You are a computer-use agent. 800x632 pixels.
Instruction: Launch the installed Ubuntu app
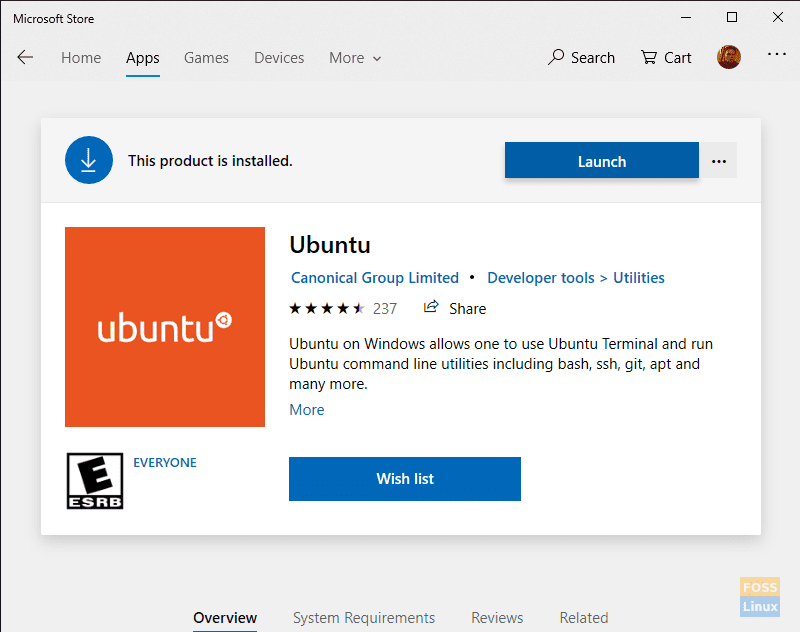point(602,161)
